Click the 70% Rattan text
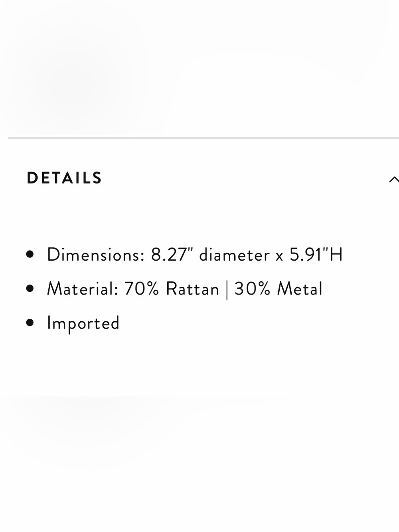Image resolution: width=399 pixels, height=532 pixels. pyautogui.click(x=172, y=289)
